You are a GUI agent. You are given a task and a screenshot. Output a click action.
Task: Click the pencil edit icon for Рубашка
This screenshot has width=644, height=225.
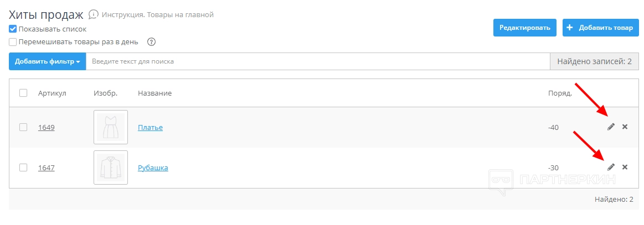point(611,167)
